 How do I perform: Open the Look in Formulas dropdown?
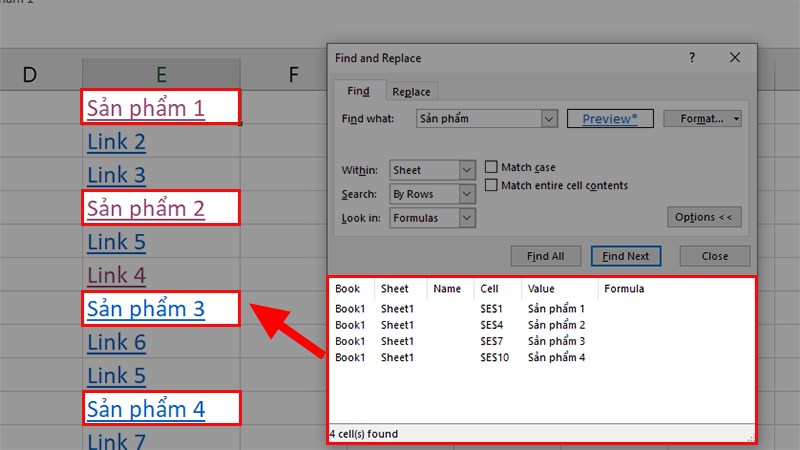pyautogui.click(x=467, y=217)
